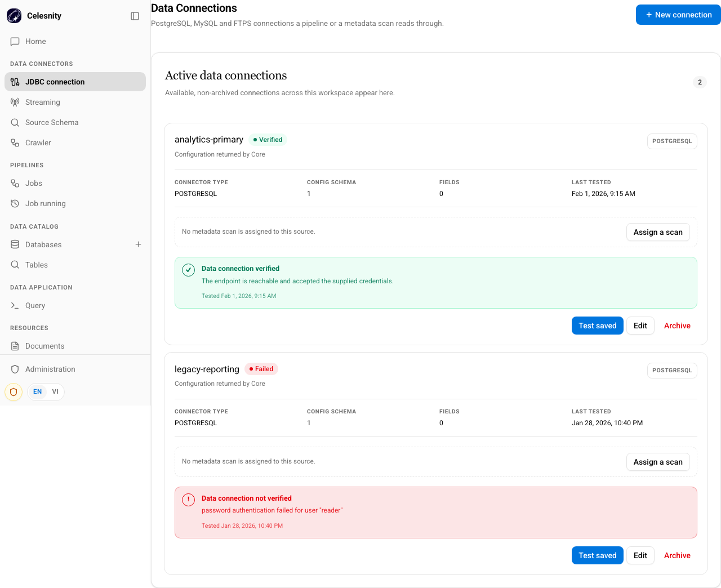Click the green verified checkmark icon
This screenshot has height=588, width=721.
(189, 270)
